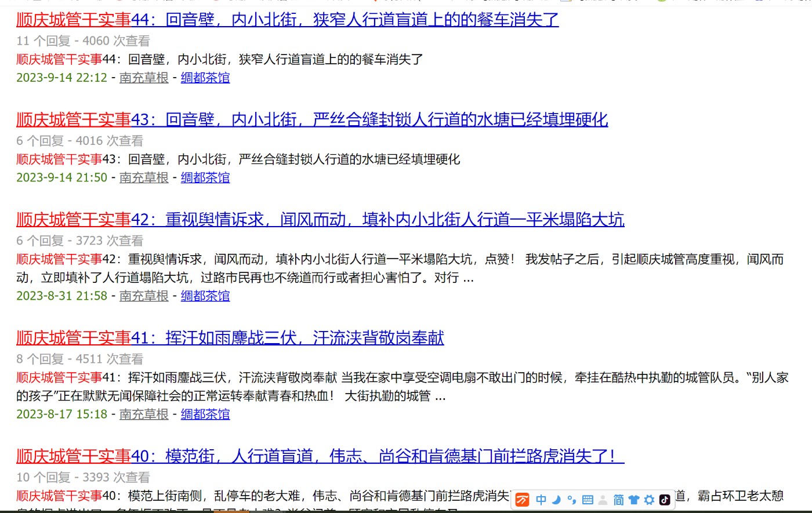Screen dimensions: 812x513
Task: Open the IME soft keyboard icon
Action: 588,500
